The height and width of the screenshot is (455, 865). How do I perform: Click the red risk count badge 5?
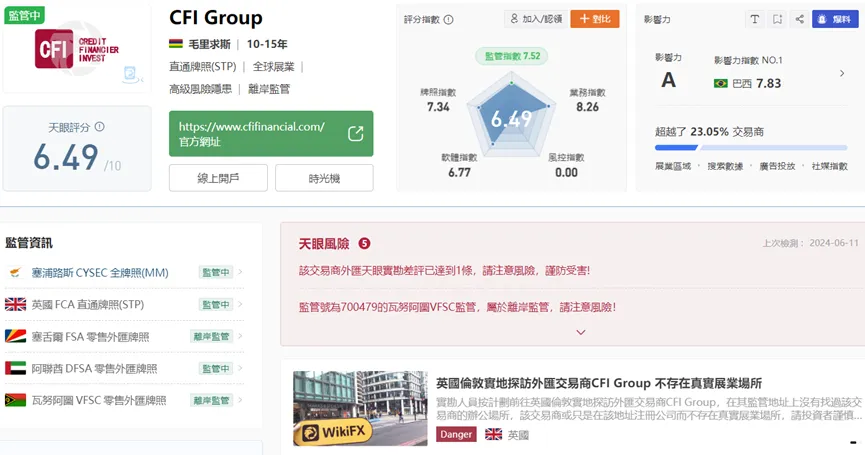click(x=364, y=243)
